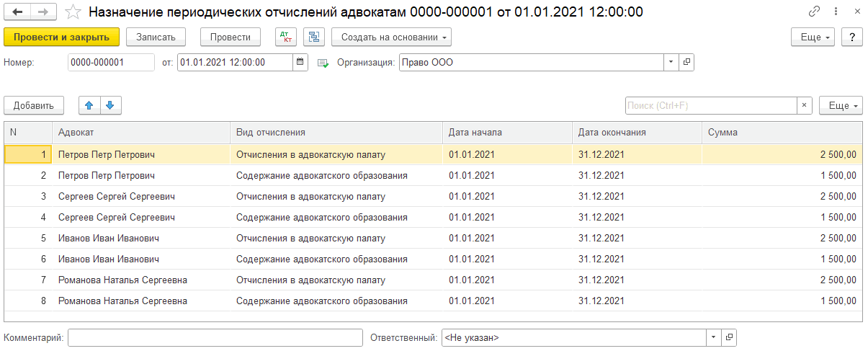868x351 pixels.
Task: Open the help question mark button
Action: [x=851, y=37]
